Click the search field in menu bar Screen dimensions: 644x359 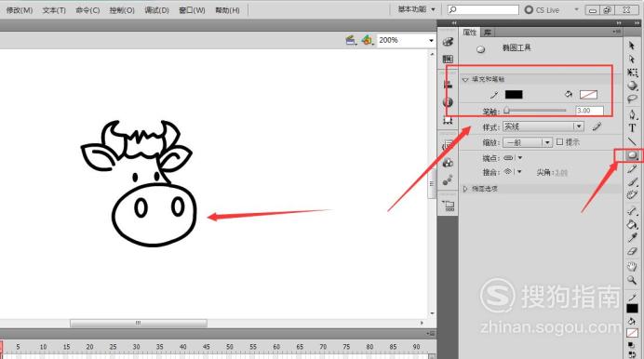click(x=483, y=9)
